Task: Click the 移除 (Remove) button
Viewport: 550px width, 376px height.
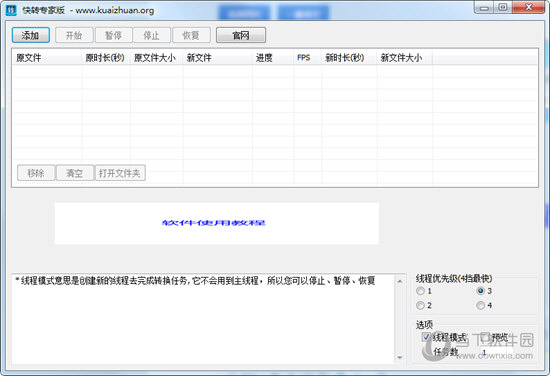Action: pyautogui.click(x=36, y=173)
